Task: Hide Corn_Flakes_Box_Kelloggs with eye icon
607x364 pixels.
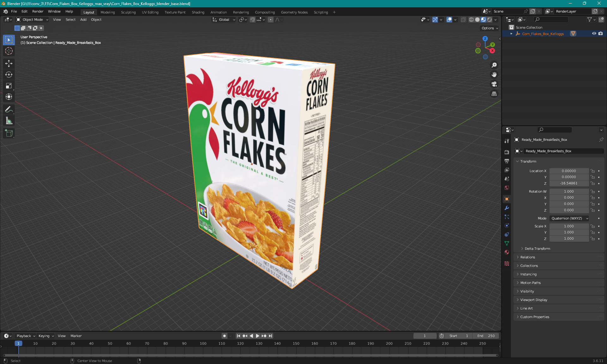Action: pos(594,33)
